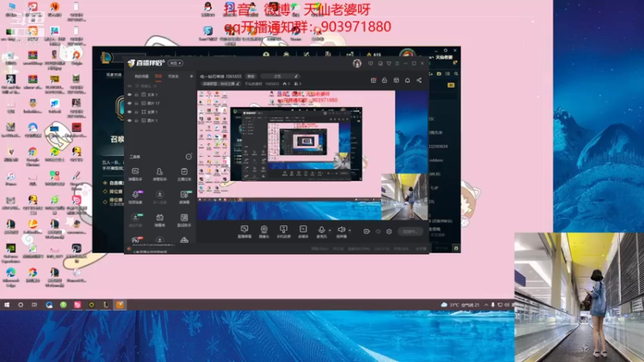This screenshot has height=362, width=644.
Task: Open the Windows Start menu
Action: tap(6, 305)
